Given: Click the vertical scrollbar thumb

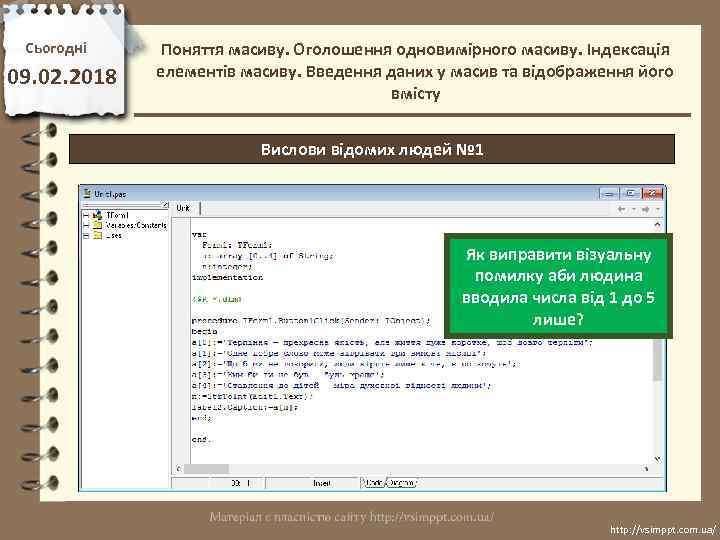Looking at the screenshot, I should coord(658,360).
